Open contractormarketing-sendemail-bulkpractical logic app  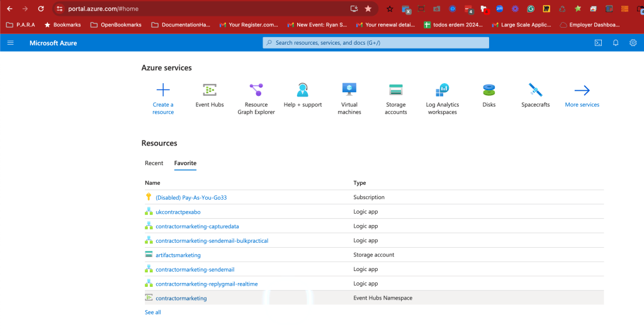coord(212,241)
